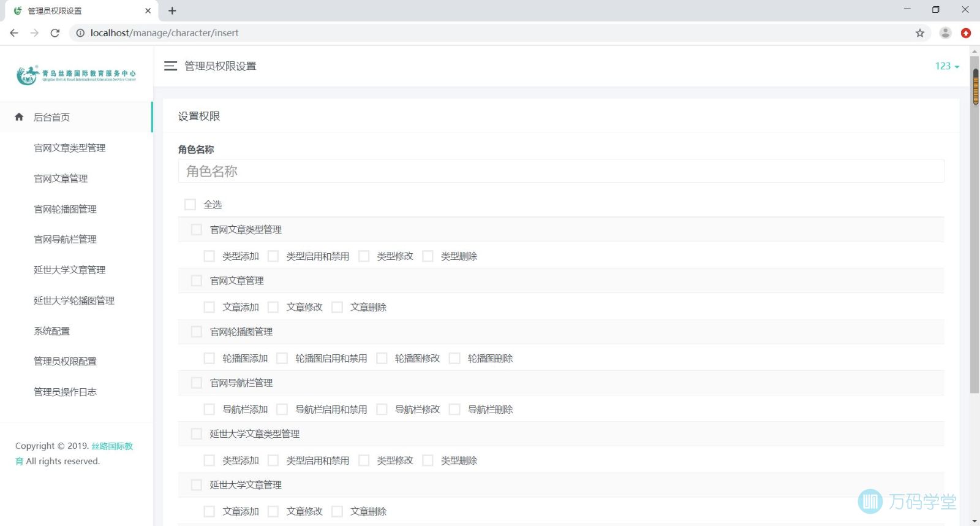Open the browser profile avatar icon

(945, 33)
